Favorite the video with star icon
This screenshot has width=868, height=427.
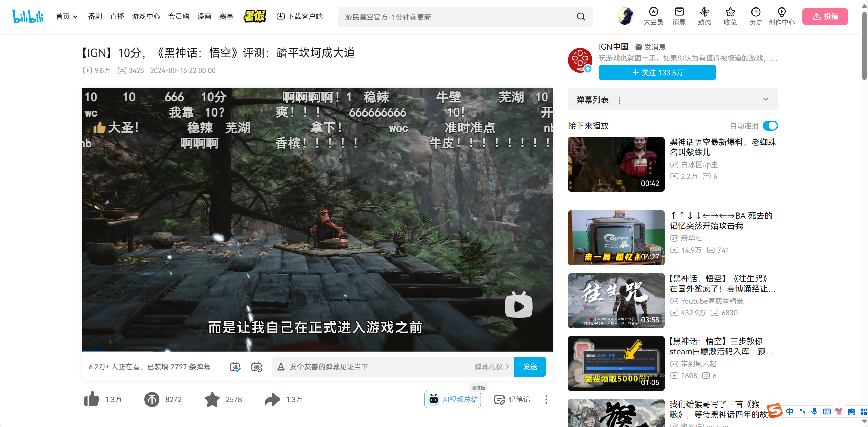[x=212, y=399]
